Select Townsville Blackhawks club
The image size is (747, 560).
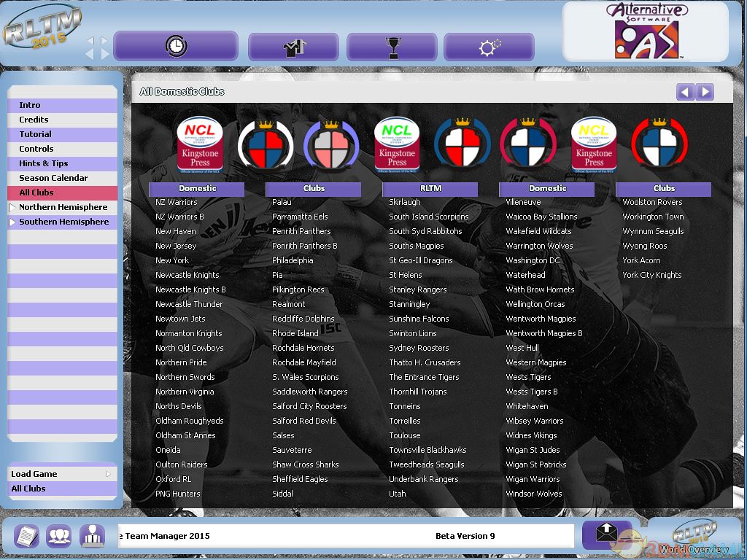coord(427,450)
